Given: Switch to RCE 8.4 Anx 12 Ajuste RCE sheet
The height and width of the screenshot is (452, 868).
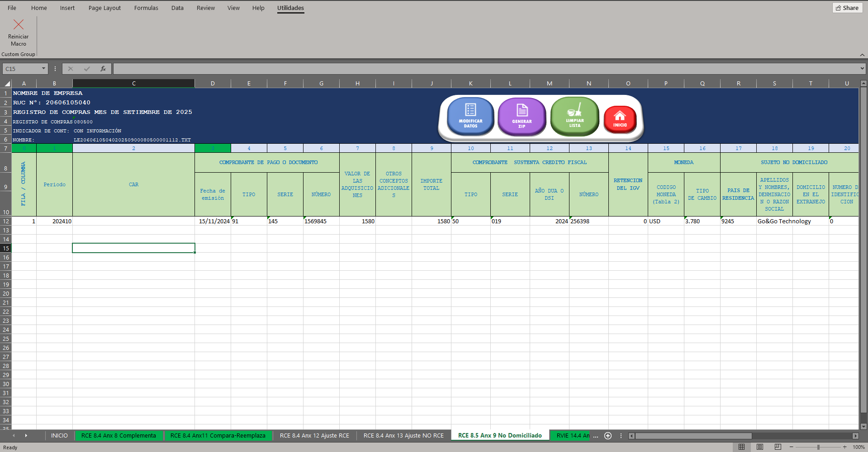Looking at the screenshot, I should tap(314, 436).
